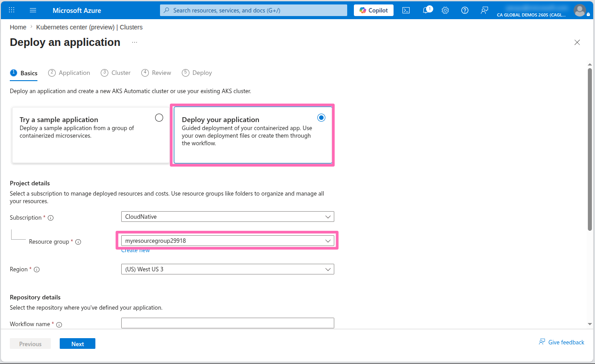Switch to the Cluster tab
Viewport: 595px width, 364px height.
(116, 73)
